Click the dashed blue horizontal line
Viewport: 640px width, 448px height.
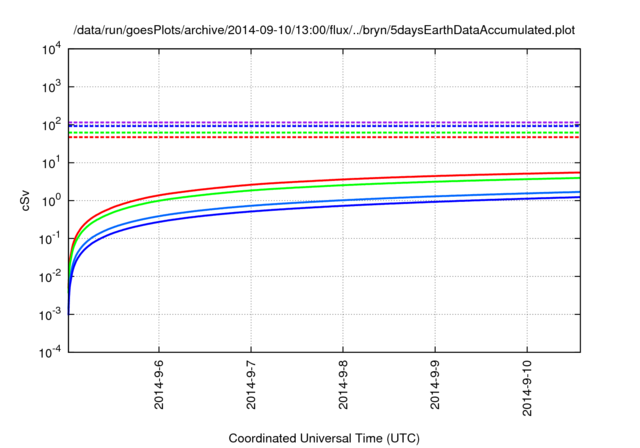point(324,126)
